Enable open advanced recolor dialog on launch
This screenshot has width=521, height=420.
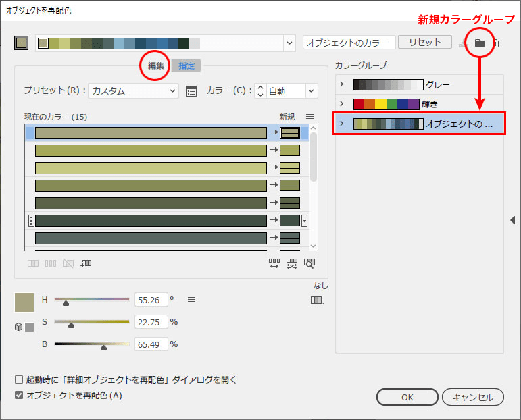click(x=19, y=379)
